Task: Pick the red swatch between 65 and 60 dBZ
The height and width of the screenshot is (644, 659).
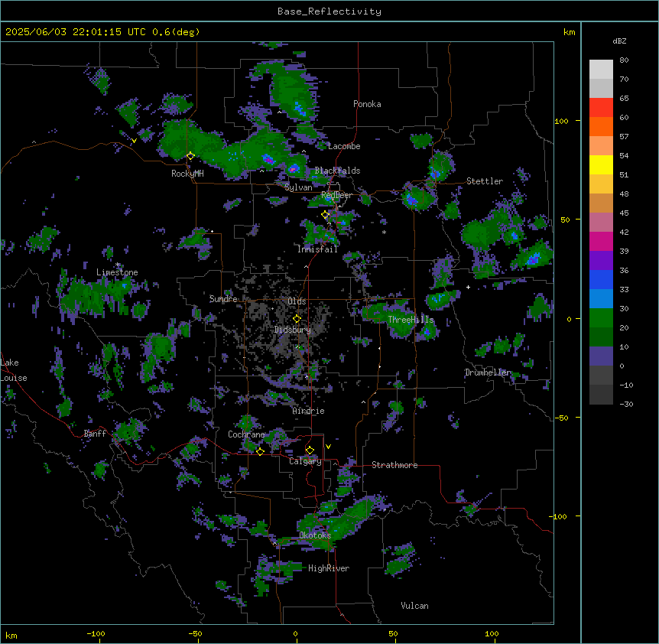Action: pyautogui.click(x=601, y=107)
